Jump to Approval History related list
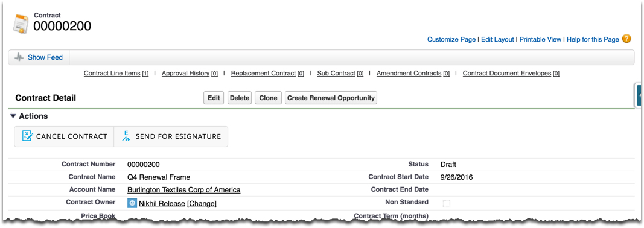 [x=190, y=74]
